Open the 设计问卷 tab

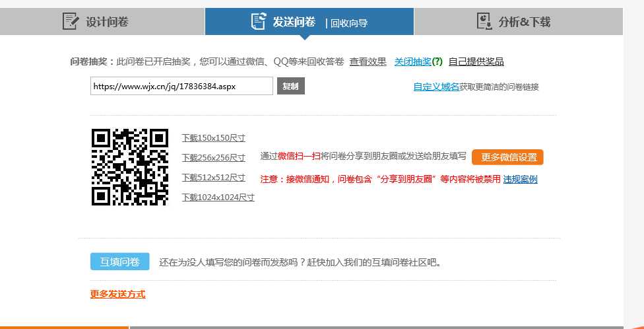(102, 21)
